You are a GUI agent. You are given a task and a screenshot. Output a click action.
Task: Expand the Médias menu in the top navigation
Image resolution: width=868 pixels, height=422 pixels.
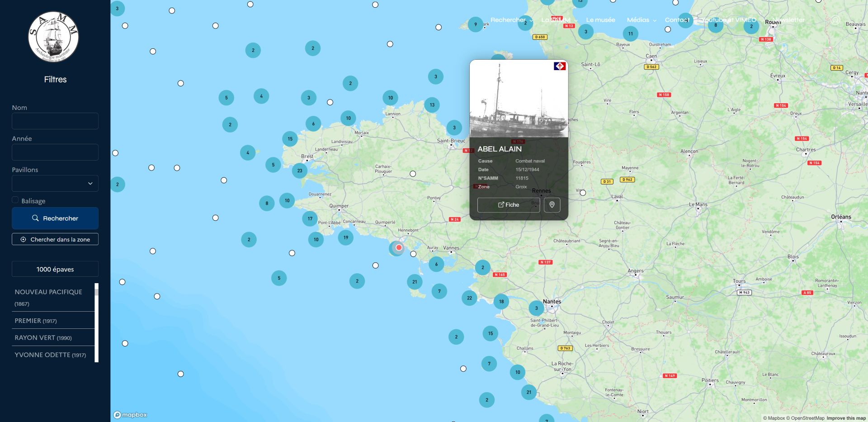[641, 20]
